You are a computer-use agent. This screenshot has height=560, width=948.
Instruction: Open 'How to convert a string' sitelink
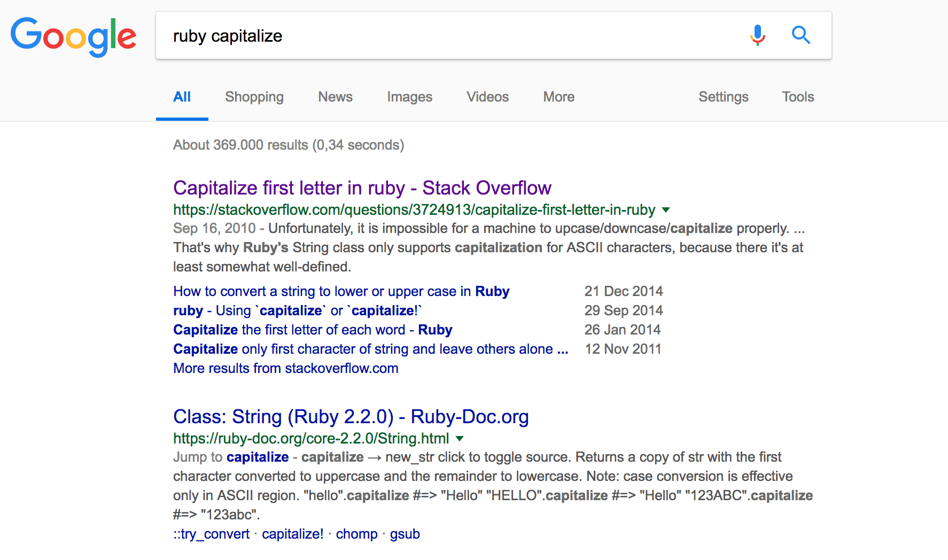click(341, 291)
